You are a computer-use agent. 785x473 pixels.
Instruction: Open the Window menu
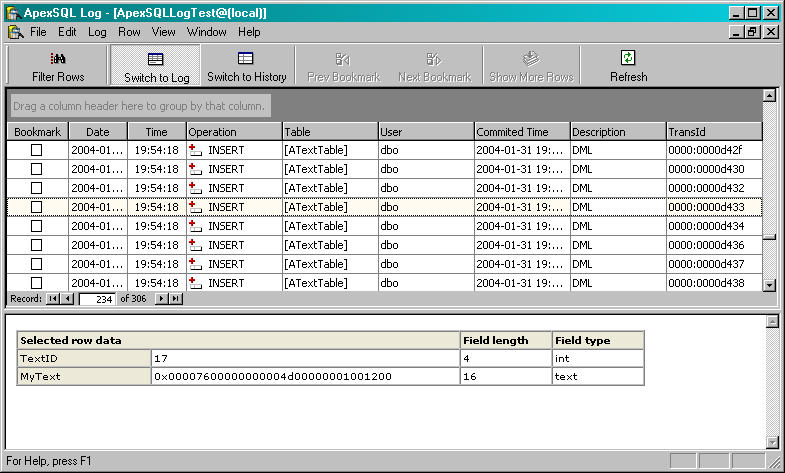point(206,32)
